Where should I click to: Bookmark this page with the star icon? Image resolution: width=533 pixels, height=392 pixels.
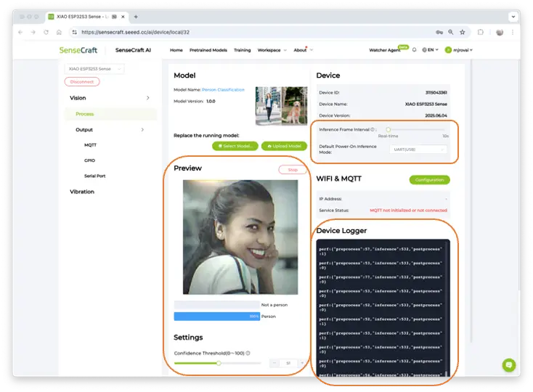pos(462,32)
